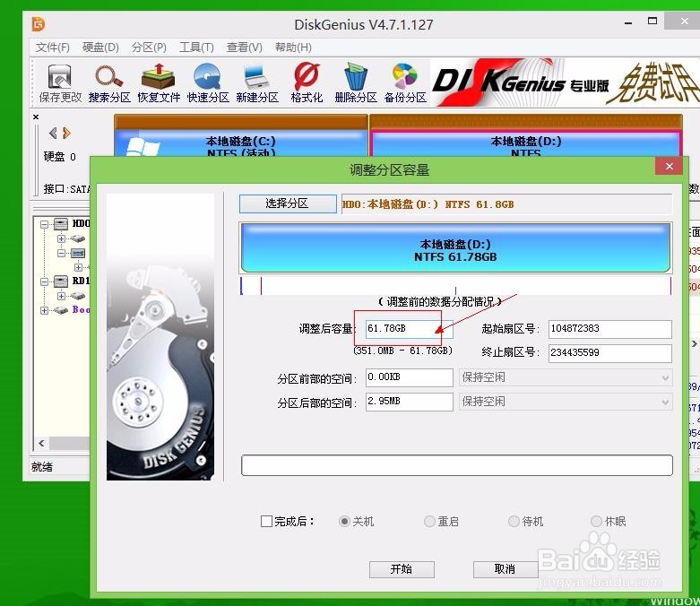Click the tree pane scroll-left arrow

(41, 443)
